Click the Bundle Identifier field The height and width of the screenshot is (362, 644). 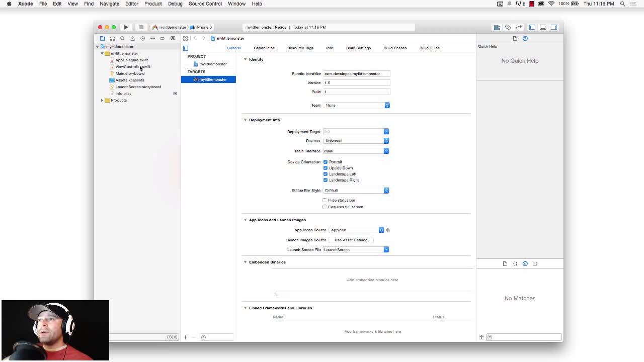pyautogui.click(x=357, y=73)
